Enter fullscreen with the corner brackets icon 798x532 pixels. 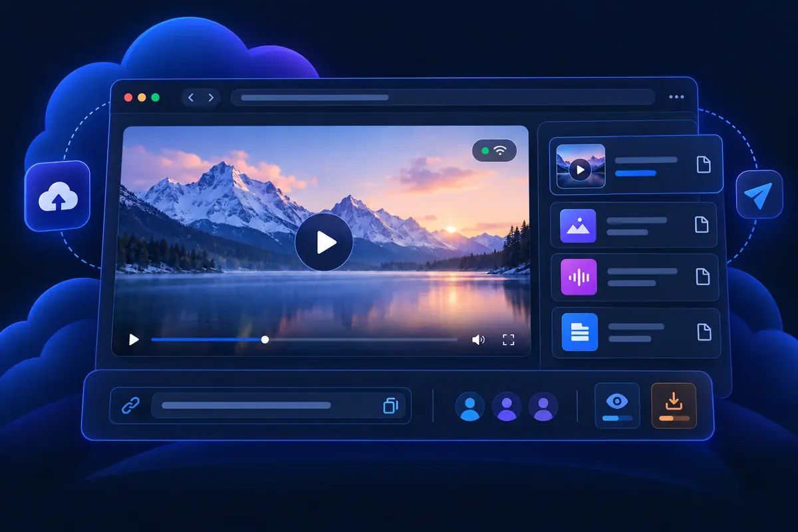[x=509, y=340]
